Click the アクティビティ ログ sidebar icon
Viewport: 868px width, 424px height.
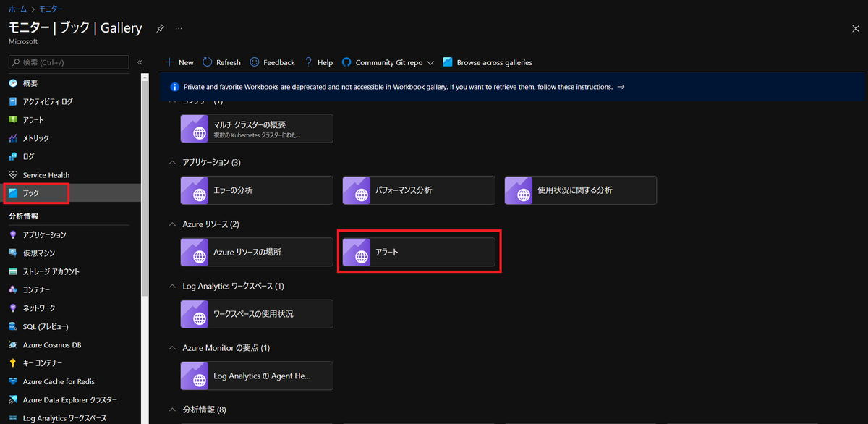[13, 101]
